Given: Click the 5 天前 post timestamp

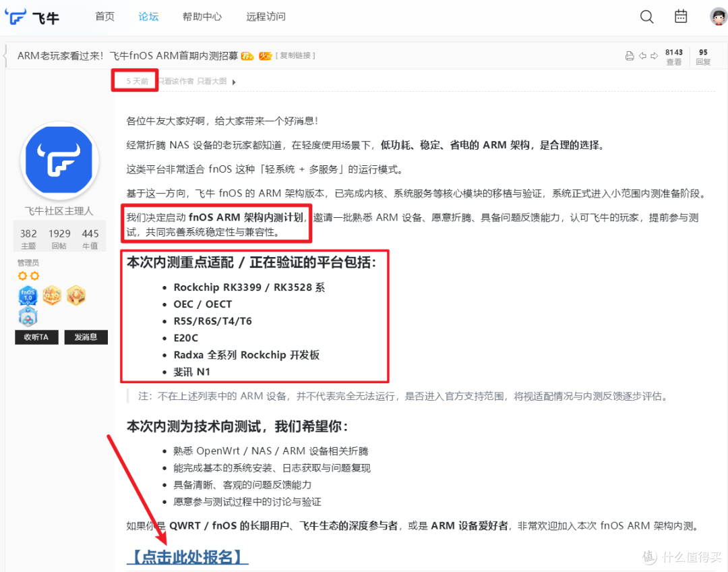Looking at the screenshot, I should [x=137, y=82].
